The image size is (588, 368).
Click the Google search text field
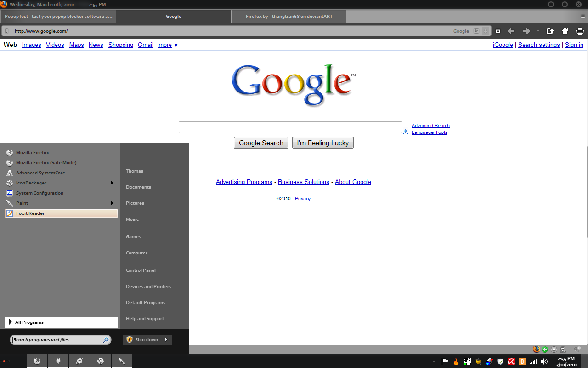(290, 127)
